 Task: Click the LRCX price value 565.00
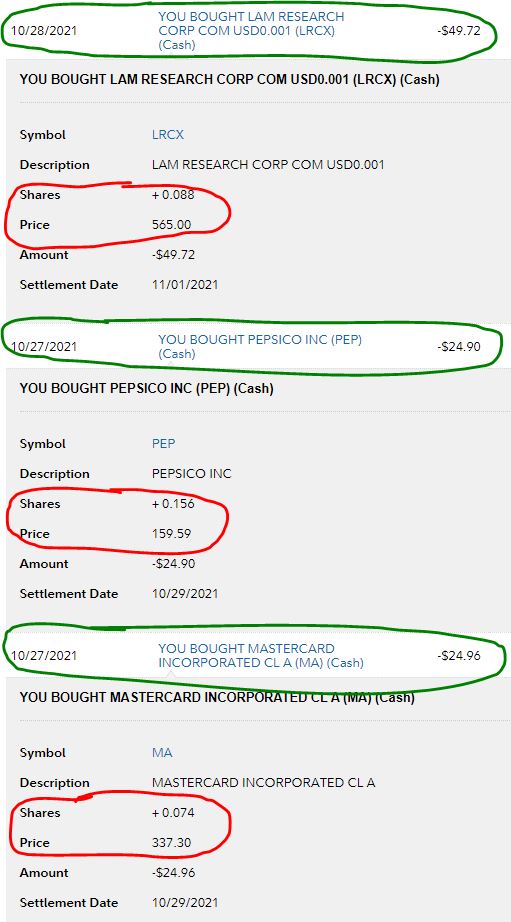click(x=171, y=225)
